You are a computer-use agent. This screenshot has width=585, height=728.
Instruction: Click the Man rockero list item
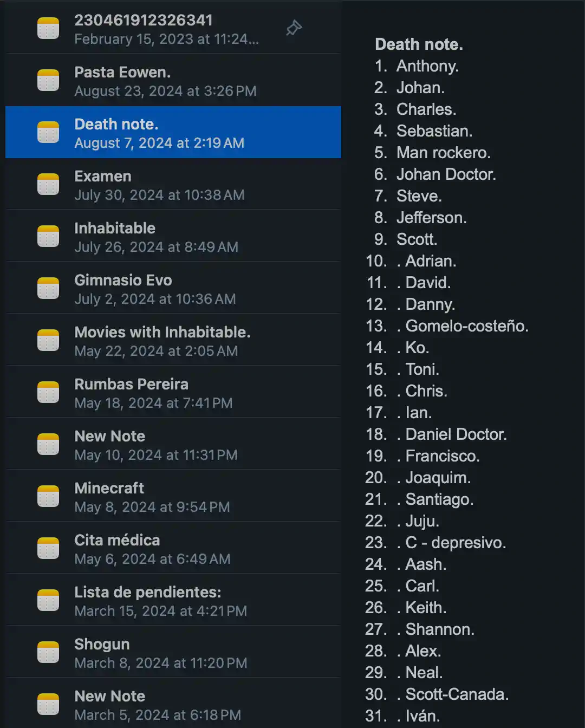[x=443, y=153]
